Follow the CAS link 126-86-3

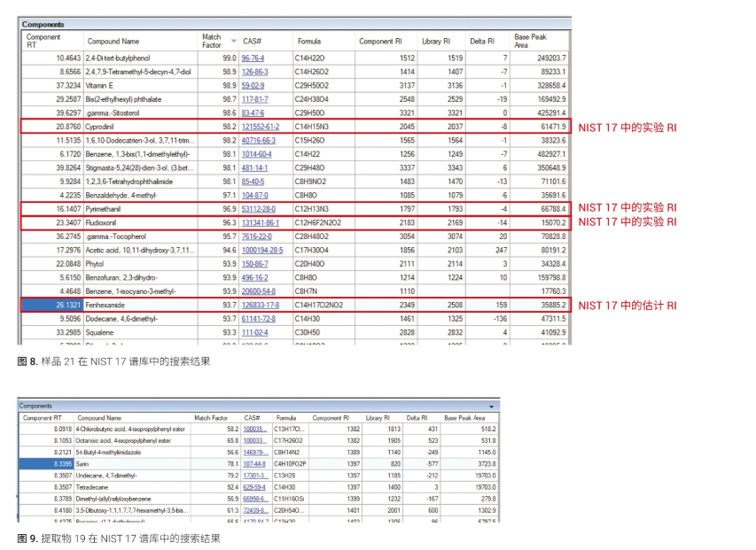click(x=254, y=72)
